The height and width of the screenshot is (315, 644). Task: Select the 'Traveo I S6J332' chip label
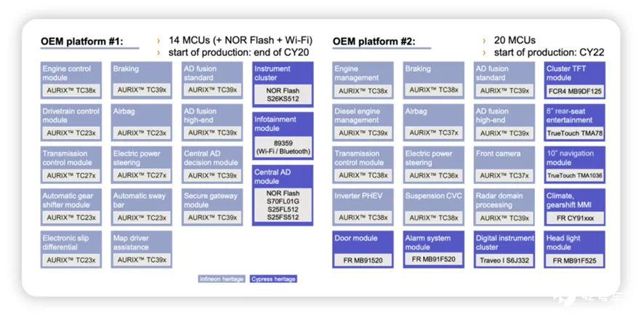pos(504,260)
